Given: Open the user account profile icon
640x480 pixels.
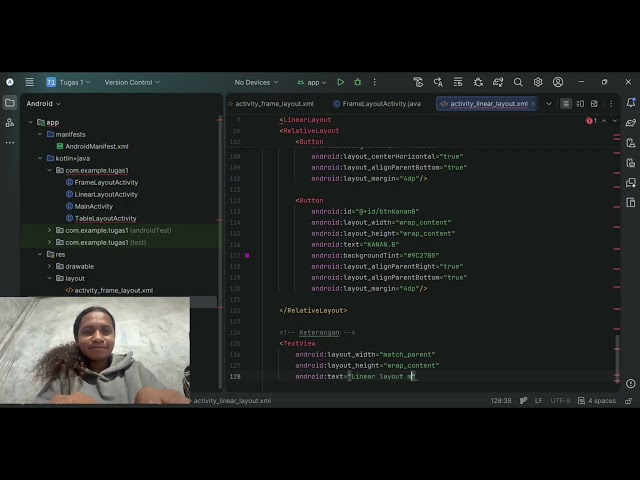Looking at the screenshot, I should point(558,82).
